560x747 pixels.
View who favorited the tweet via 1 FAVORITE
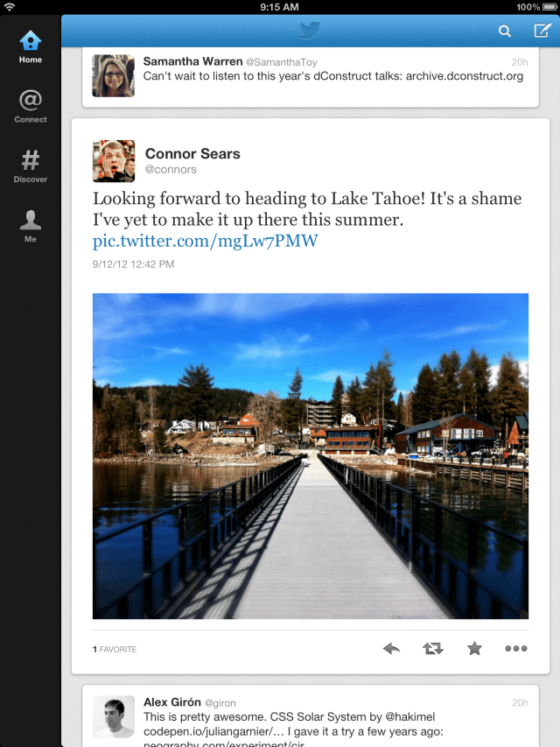coord(115,649)
